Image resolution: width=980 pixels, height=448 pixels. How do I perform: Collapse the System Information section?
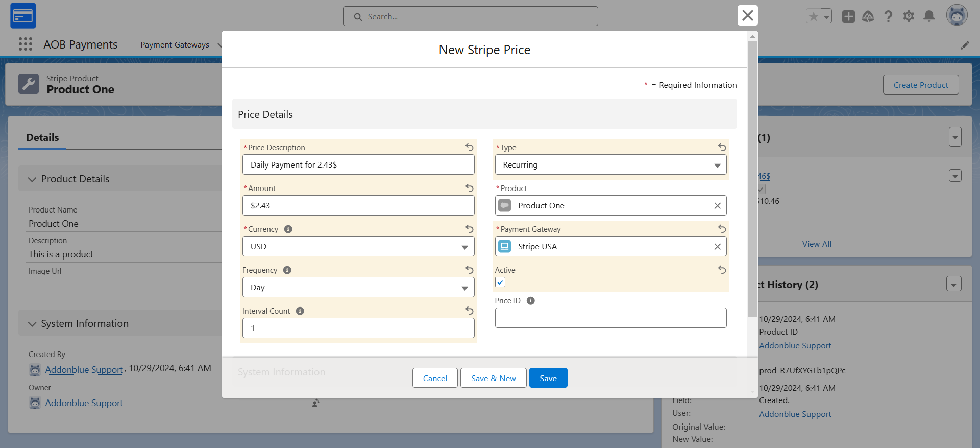tap(32, 324)
